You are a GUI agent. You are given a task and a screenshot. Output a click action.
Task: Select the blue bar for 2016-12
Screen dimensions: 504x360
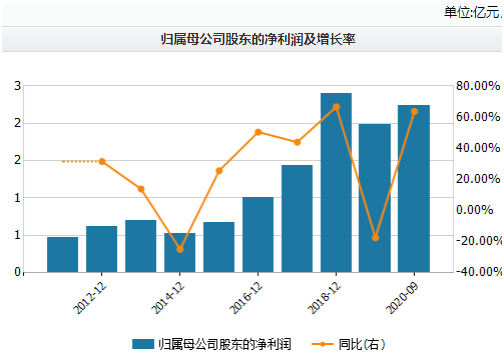258,235
